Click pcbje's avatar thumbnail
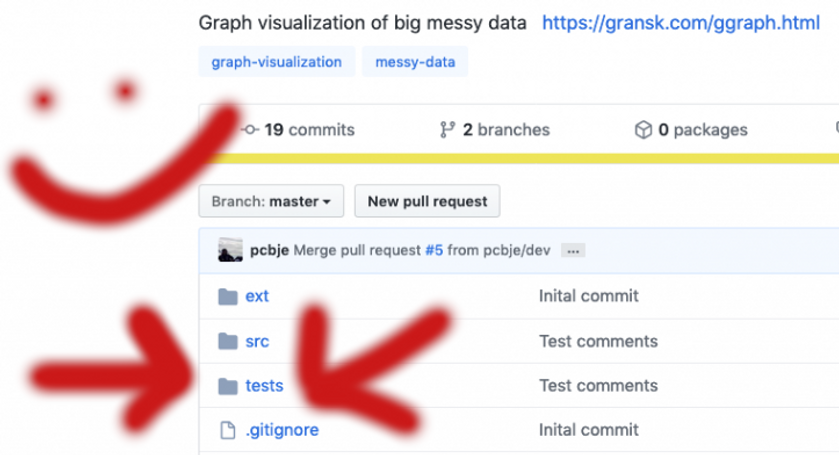This screenshot has height=455, width=839. (x=231, y=250)
